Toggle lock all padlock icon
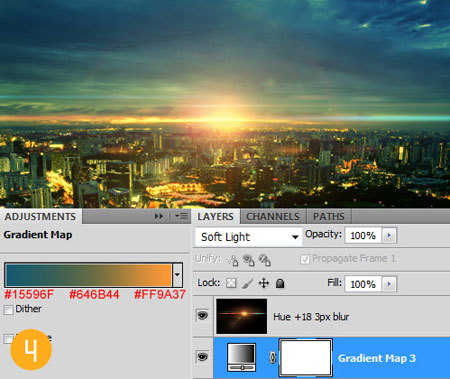Viewport: 450px width, 379px height. [280, 283]
